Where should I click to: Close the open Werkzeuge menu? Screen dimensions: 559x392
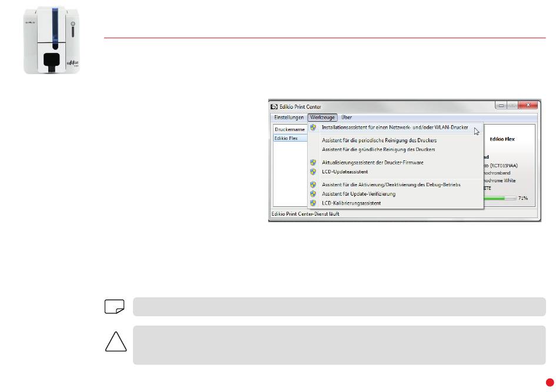pyautogui.click(x=322, y=118)
